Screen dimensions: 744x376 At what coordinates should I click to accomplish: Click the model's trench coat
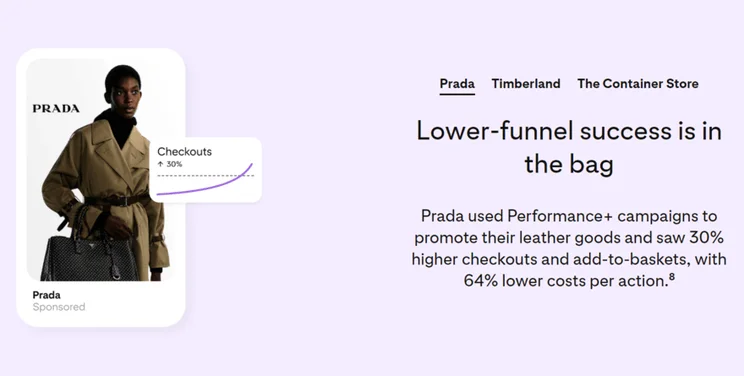pos(107,190)
